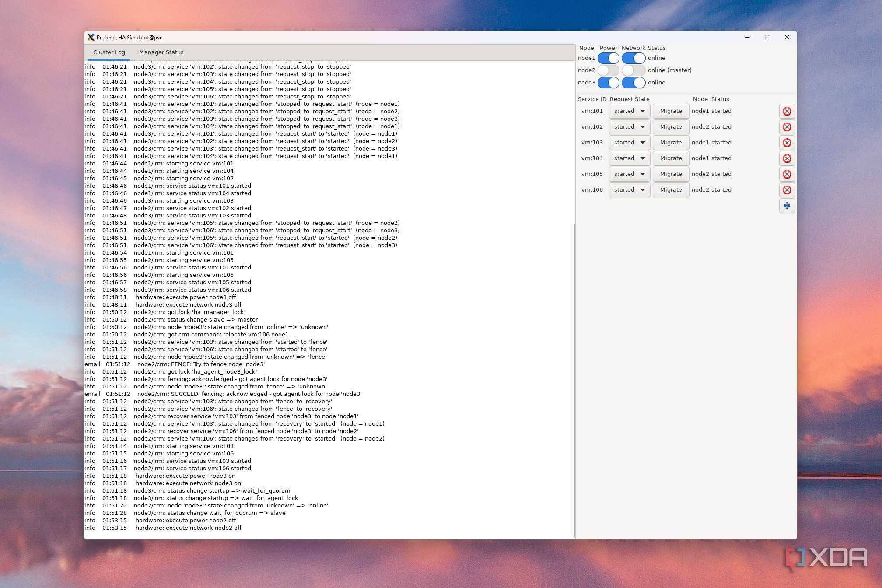Click Migrate button for vm:105
The width and height of the screenshot is (882, 588).
point(671,174)
